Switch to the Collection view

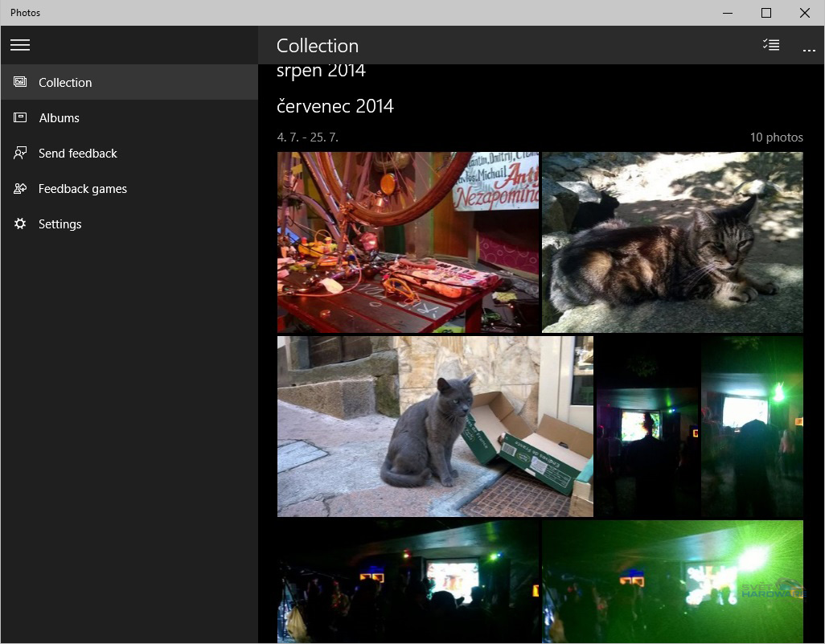(65, 81)
